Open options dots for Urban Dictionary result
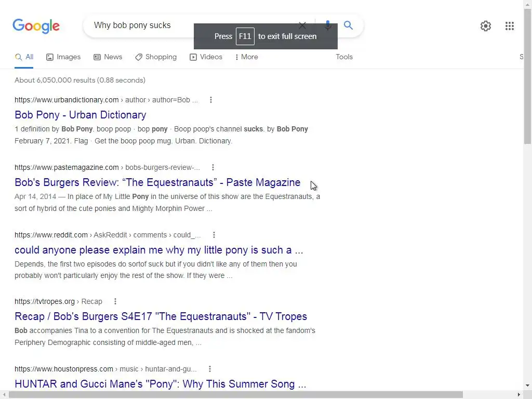532x399 pixels. (211, 100)
